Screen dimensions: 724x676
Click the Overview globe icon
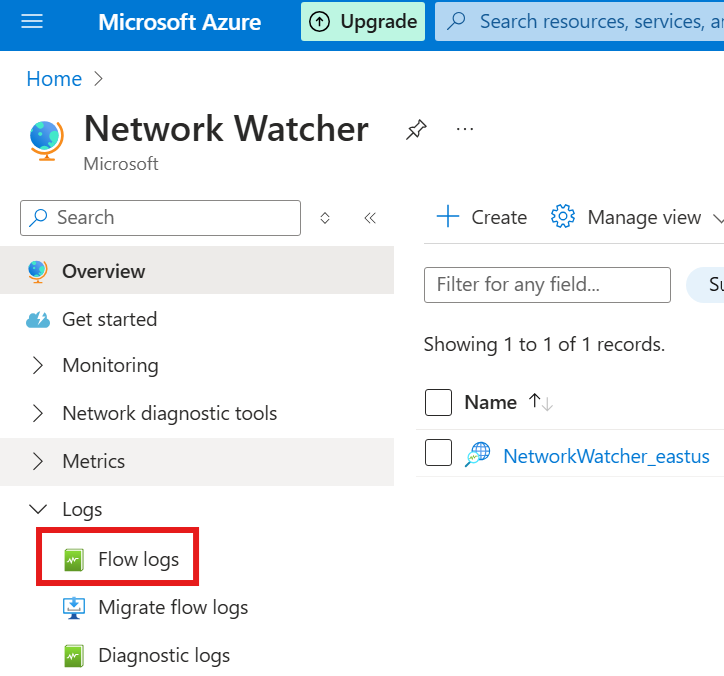point(37,271)
